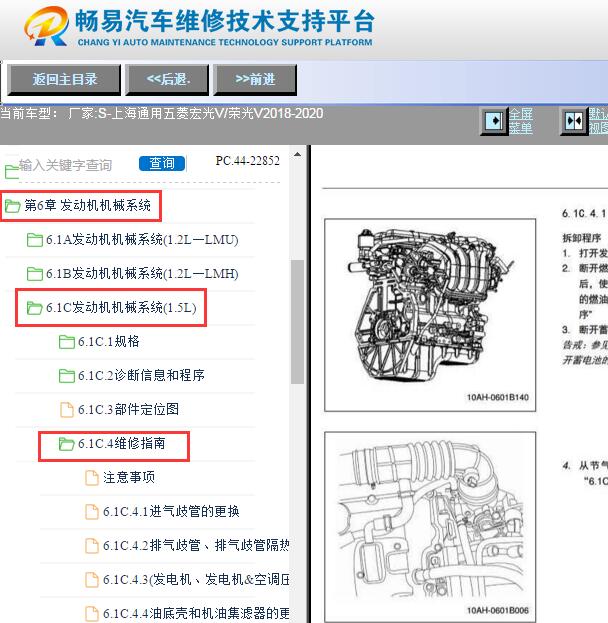
Task: Click document icon of 6.1C.4.1进气歧管的更换
Action: 92,512
